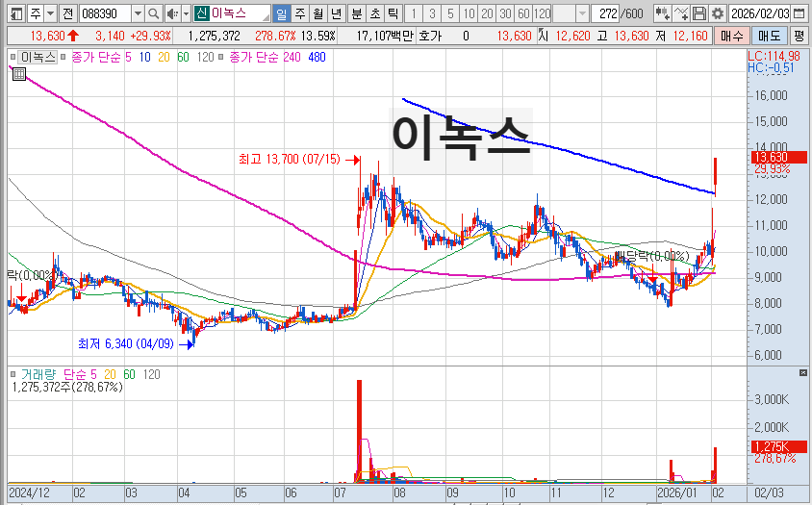Click the 최고 13,700 (07/15) label
This screenshot has height=505, width=812.
(290, 159)
